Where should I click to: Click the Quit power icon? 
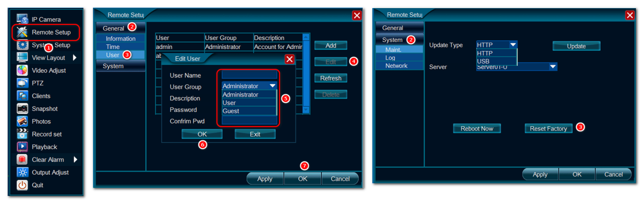22,185
